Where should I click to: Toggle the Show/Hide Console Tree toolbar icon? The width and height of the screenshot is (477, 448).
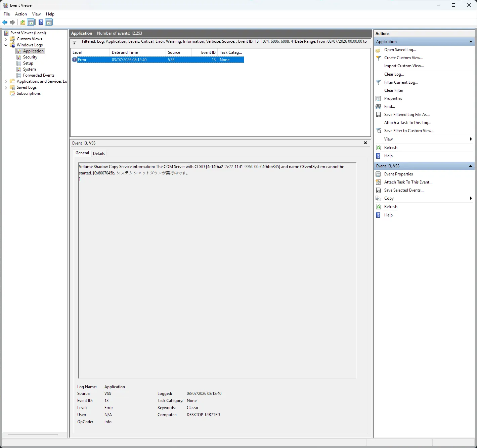(x=31, y=22)
